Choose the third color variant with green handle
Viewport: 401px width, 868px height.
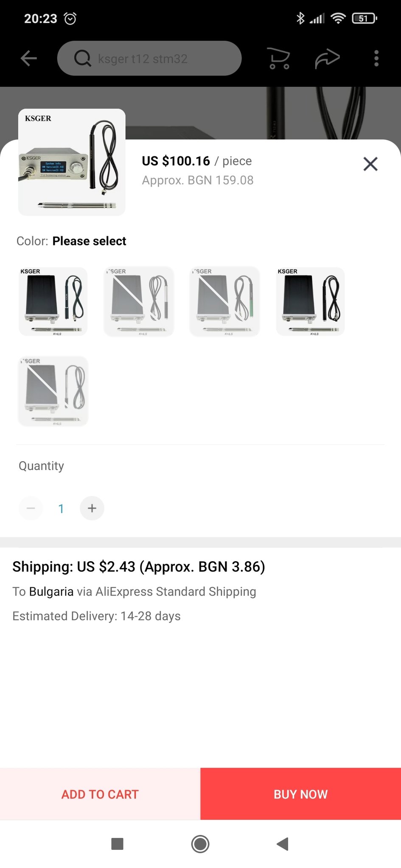[x=224, y=301]
